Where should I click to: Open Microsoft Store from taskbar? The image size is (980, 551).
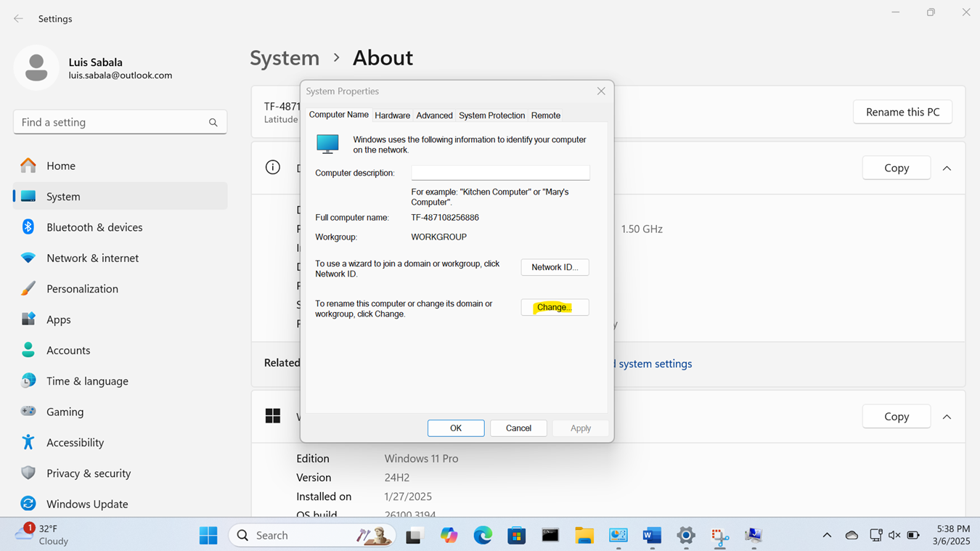(517, 536)
